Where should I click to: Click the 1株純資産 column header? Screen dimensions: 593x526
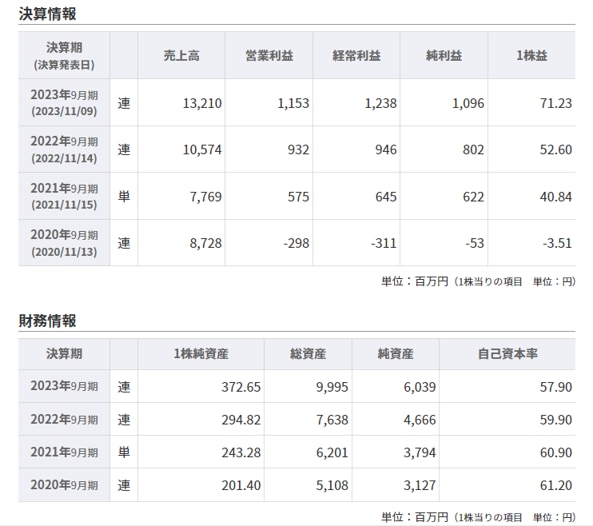201,354
